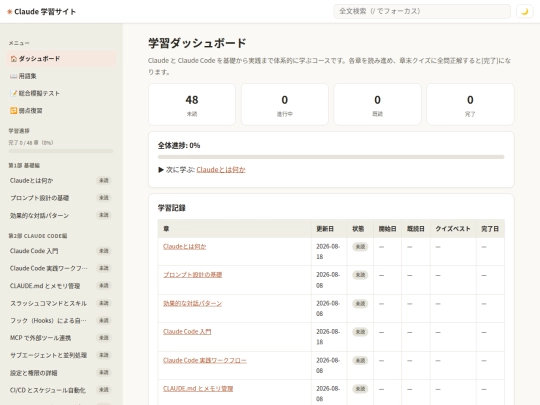Follow the 次に学ぶ Claudeとは何か link

[x=221, y=170]
